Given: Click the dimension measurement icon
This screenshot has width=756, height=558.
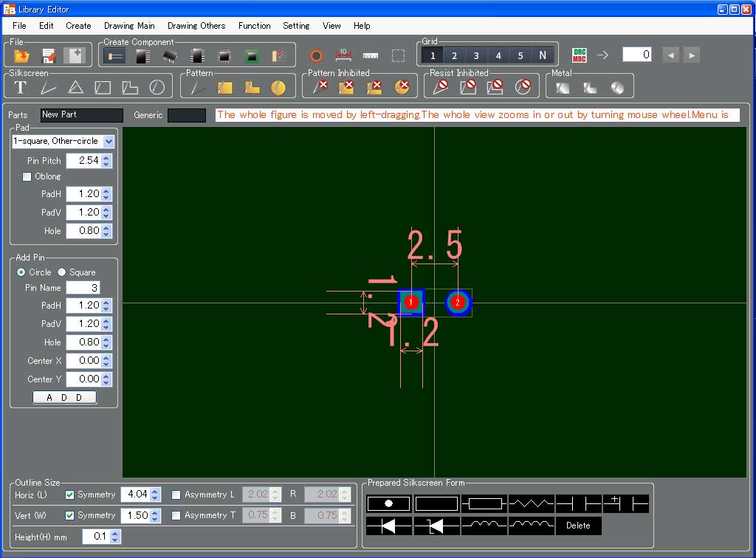Looking at the screenshot, I should [x=343, y=55].
